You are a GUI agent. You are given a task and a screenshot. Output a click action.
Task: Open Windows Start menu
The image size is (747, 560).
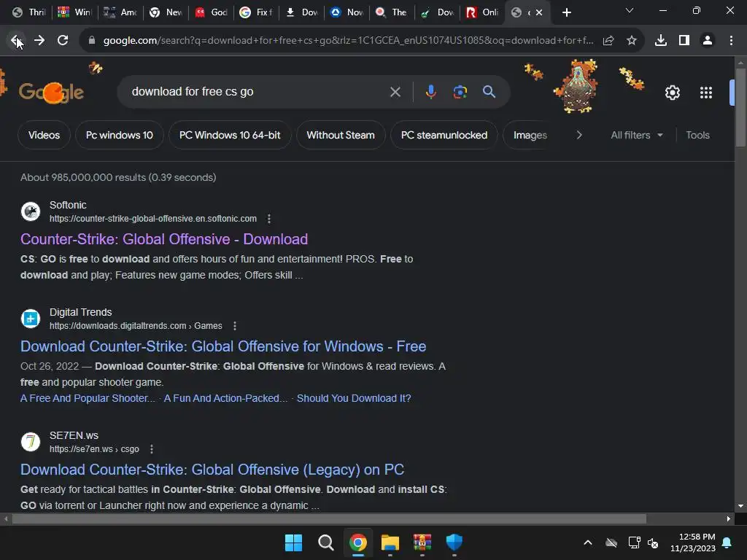point(293,542)
